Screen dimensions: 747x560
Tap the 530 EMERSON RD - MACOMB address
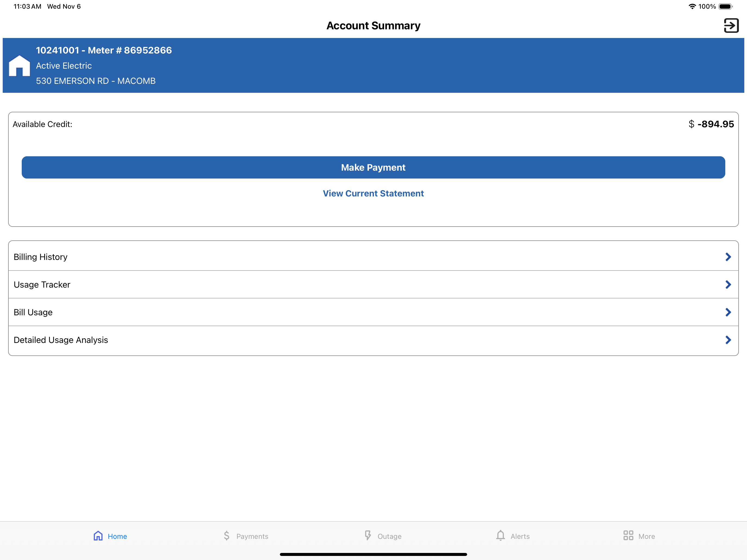(x=96, y=81)
